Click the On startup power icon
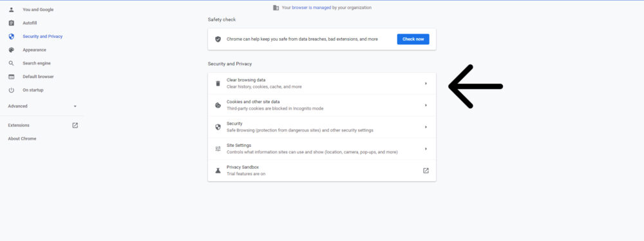Image resolution: width=644 pixels, height=241 pixels. point(12,90)
